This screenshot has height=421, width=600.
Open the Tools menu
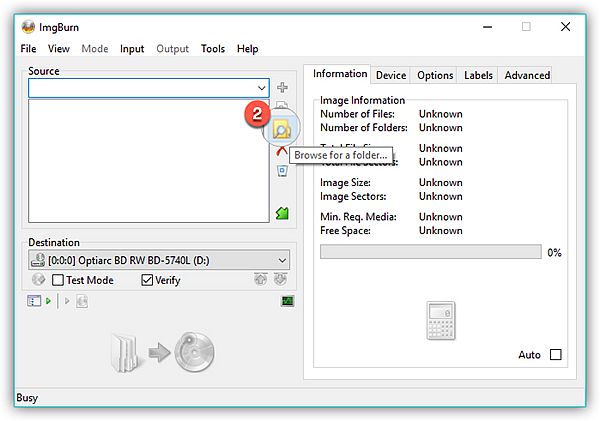pos(212,48)
